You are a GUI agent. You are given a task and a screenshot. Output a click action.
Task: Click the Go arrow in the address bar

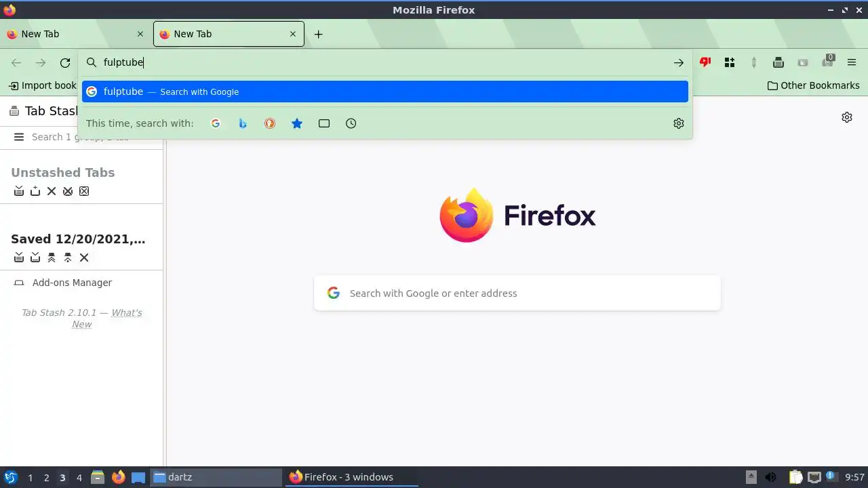point(679,62)
